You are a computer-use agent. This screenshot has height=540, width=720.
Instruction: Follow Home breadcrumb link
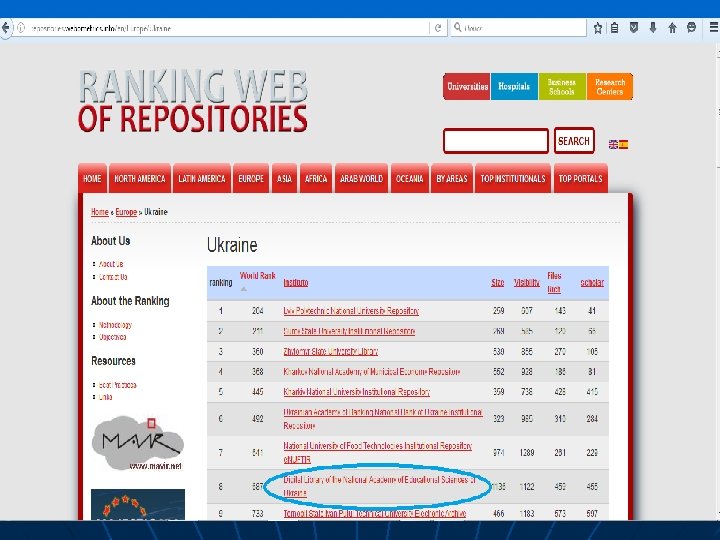(x=100, y=212)
